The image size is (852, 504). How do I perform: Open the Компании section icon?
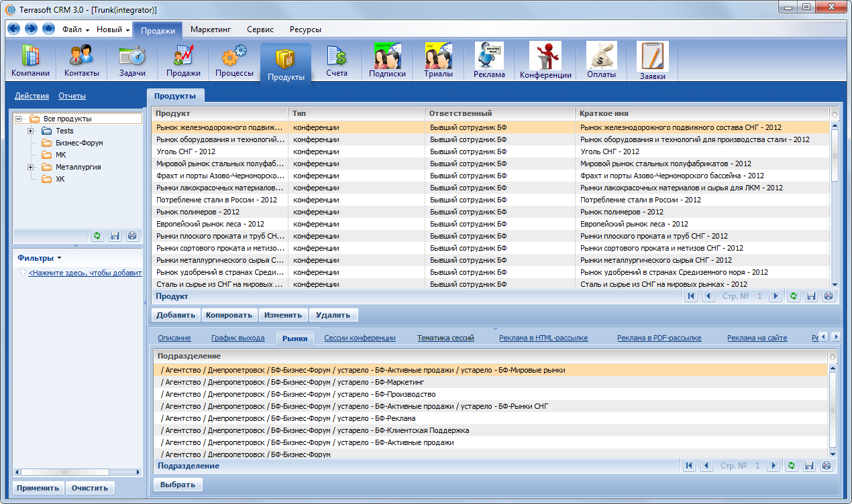(x=30, y=62)
